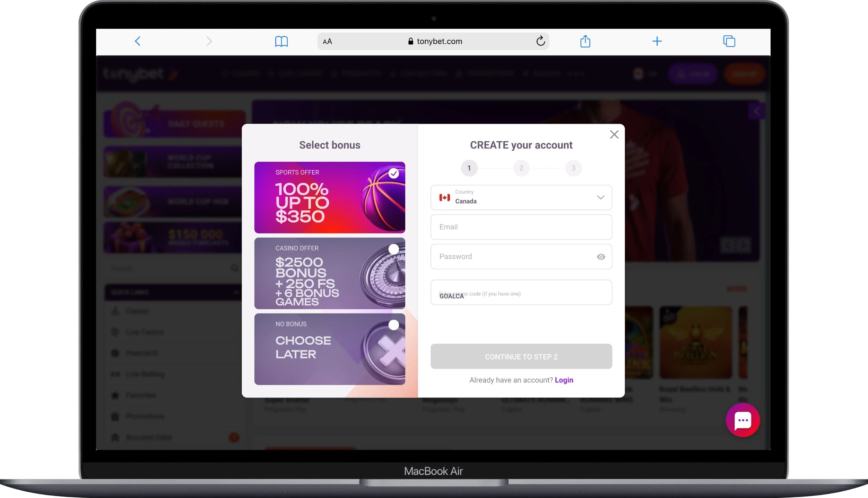Select the No Bonus radio option

point(393,325)
